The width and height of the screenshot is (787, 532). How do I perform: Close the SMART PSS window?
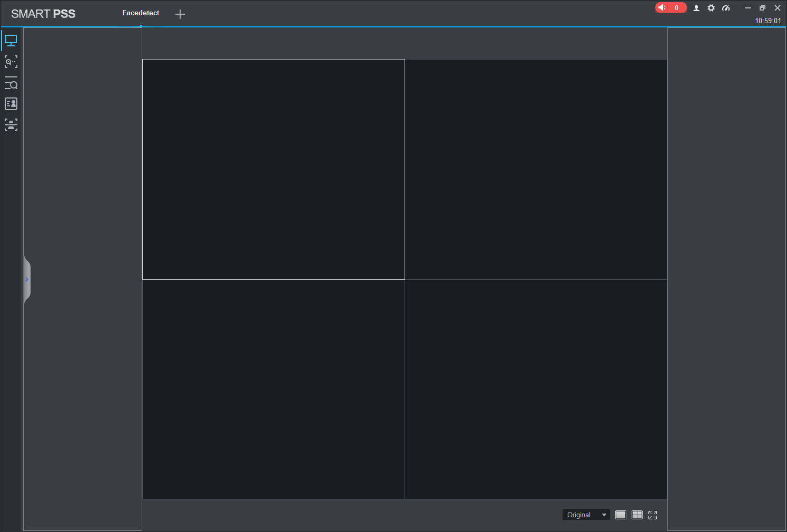[x=778, y=8]
